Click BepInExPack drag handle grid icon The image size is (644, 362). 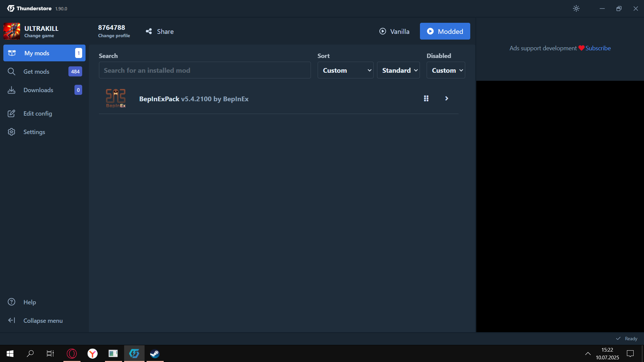426,98
